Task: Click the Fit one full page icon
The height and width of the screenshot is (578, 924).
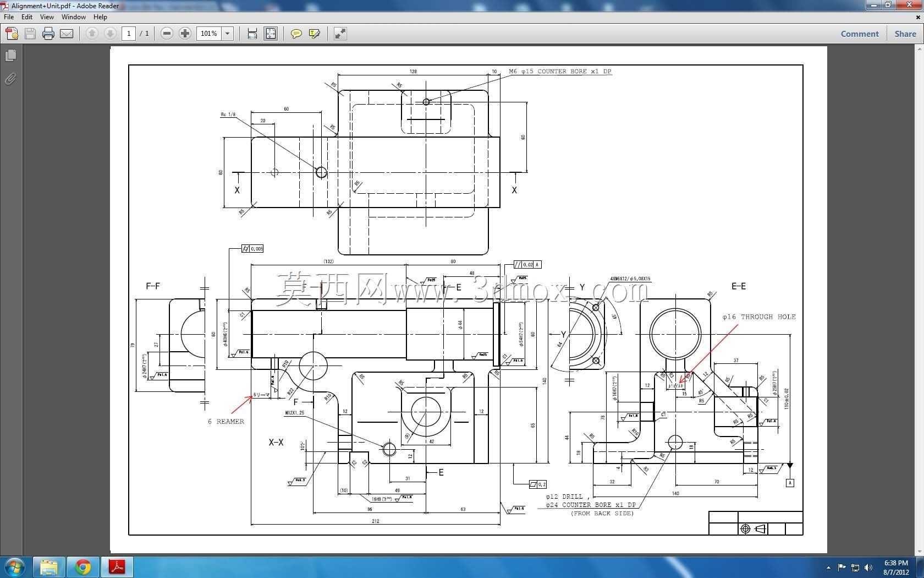Action: point(271,34)
